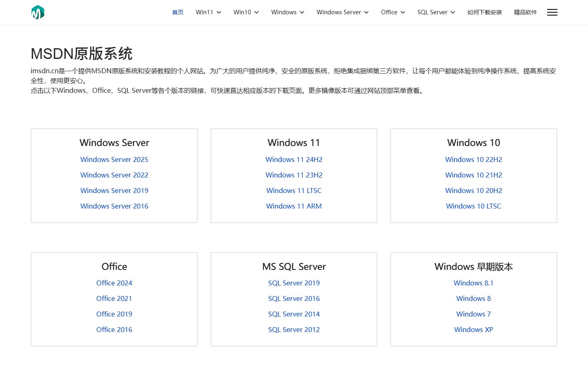This screenshot has height=368, width=588.
Task: Click the Windows 10 card heading
Action: (x=474, y=143)
